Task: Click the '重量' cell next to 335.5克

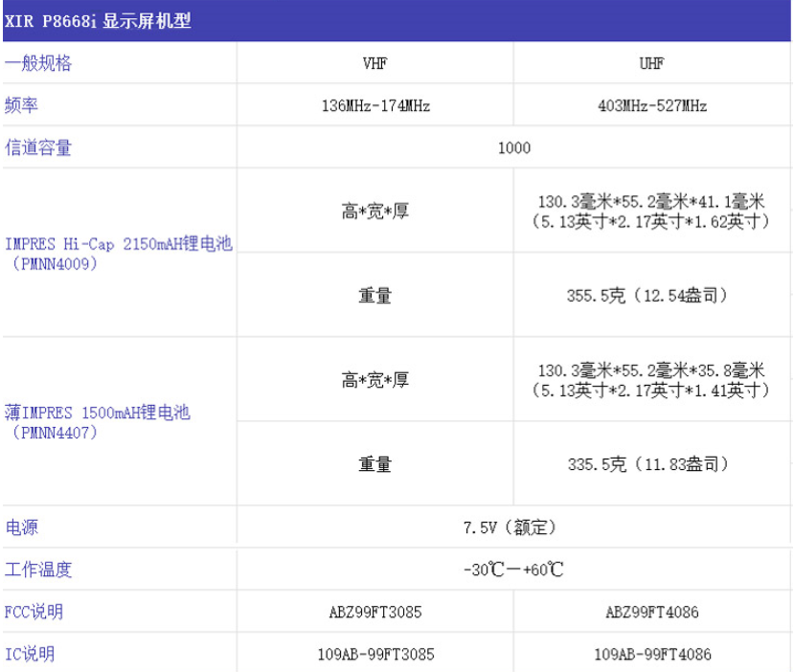Action: pyautogui.click(x=374, y=464)
